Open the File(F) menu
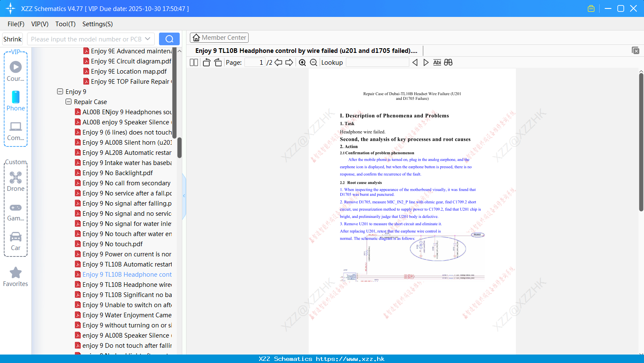This screenshot has height=363, width=644. pos(16,24)
